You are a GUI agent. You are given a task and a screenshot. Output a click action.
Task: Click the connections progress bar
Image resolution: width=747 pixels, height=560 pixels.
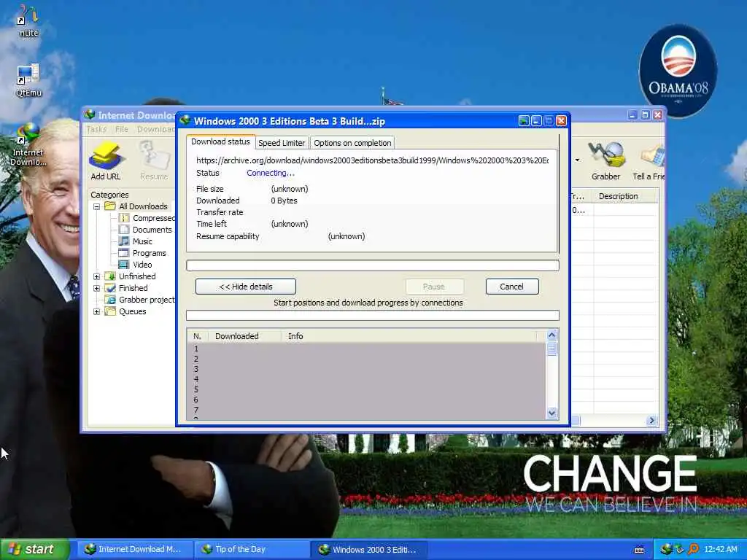pyautogui.click(x=373, y=315)
